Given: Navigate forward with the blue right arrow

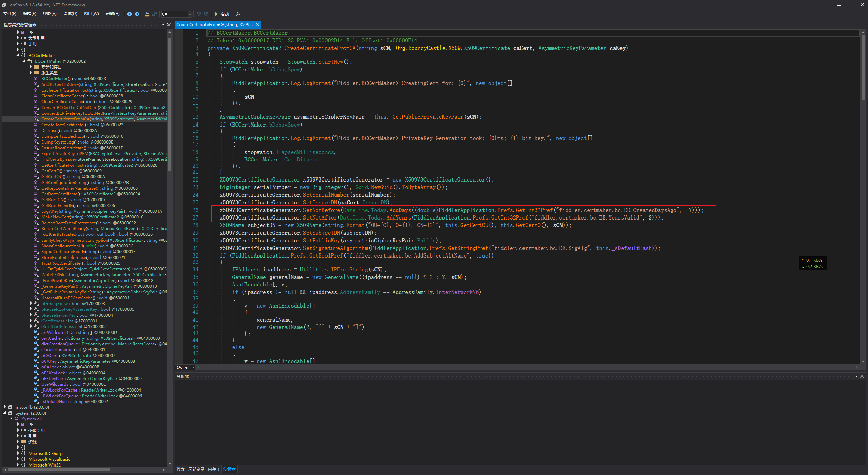Looking at the screenshot, I should click(137, 14).
